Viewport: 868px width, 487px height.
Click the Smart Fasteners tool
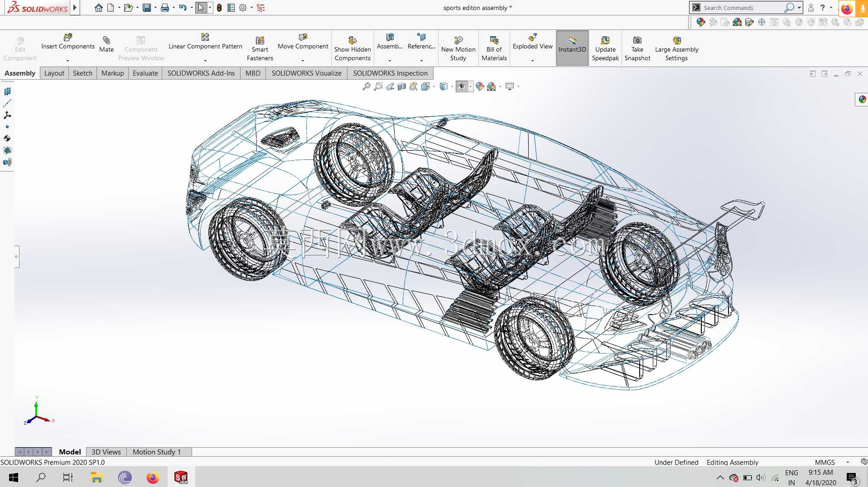point(260,48)
